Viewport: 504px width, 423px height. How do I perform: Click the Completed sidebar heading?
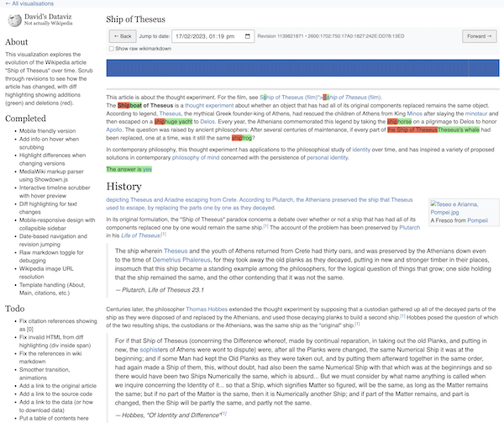pyautogui.click(x=25, y=119)
